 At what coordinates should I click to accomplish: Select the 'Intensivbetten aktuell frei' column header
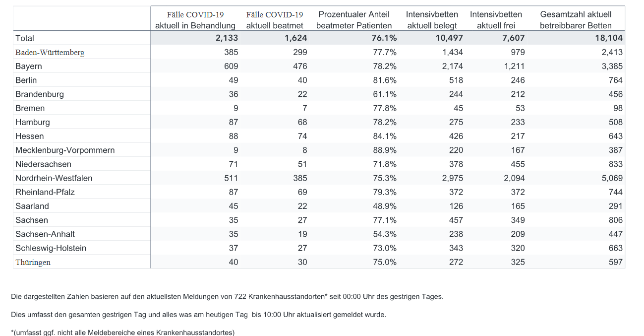click(496, 20)
